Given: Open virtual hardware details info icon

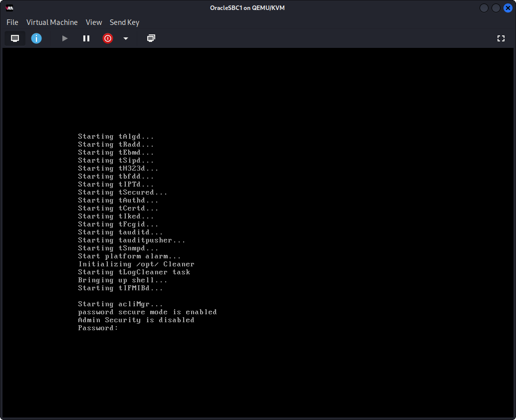Looking at the screenshot, I should pyautogui.click(x=36, y=38).
